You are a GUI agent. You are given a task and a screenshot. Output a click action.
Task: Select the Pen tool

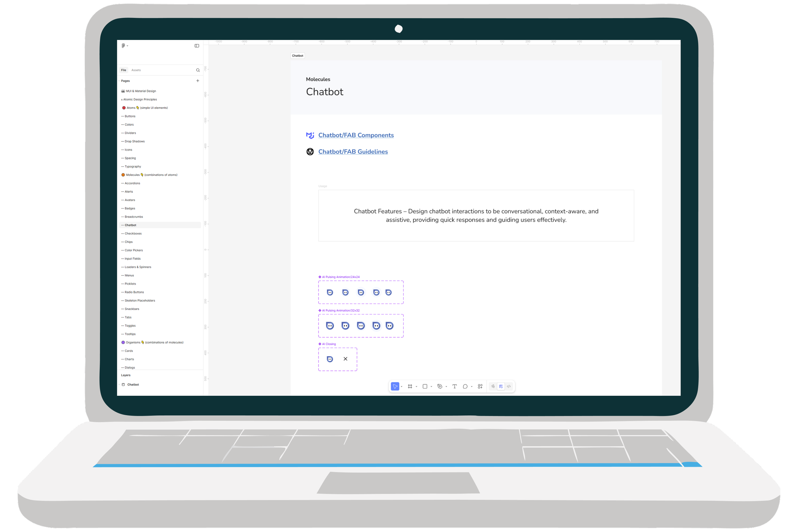point(440,386)
